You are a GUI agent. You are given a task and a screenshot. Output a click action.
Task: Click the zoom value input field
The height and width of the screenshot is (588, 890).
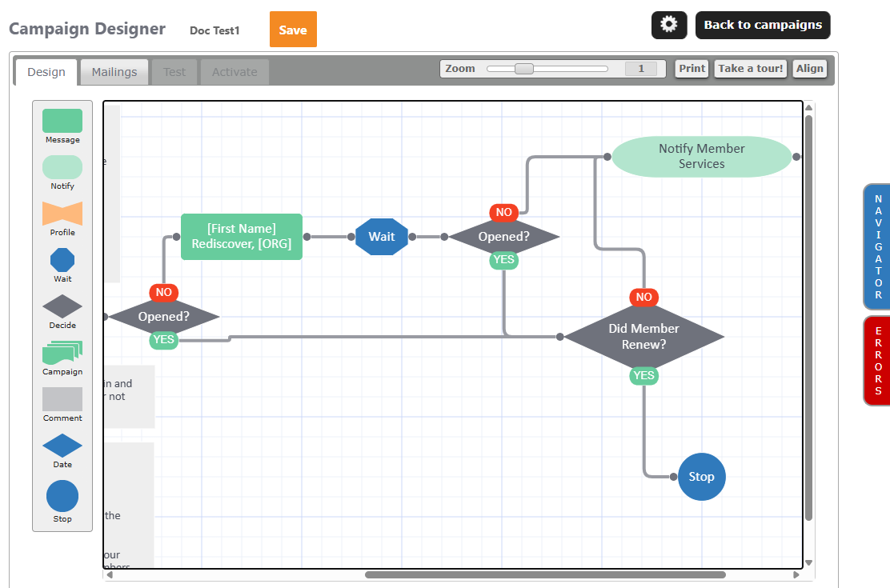pyautogui.click(x=641, y=69)
